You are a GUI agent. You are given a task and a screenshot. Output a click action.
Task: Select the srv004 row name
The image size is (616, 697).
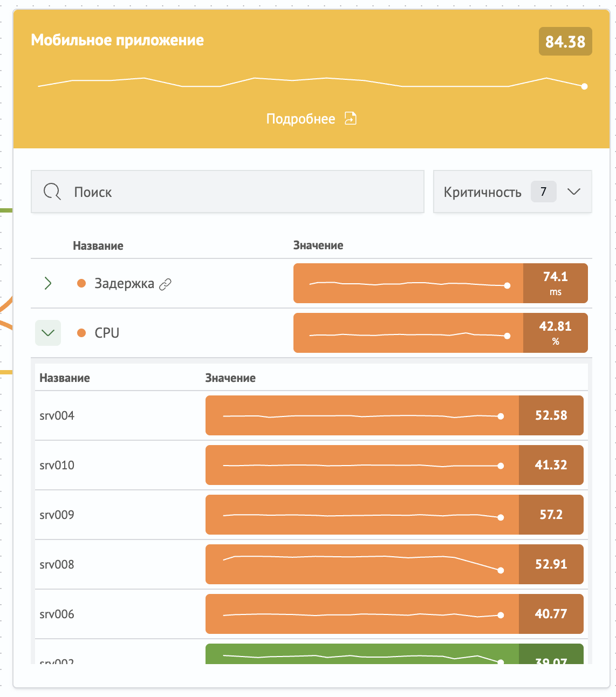pyautogui.click(x=57, y=415)
